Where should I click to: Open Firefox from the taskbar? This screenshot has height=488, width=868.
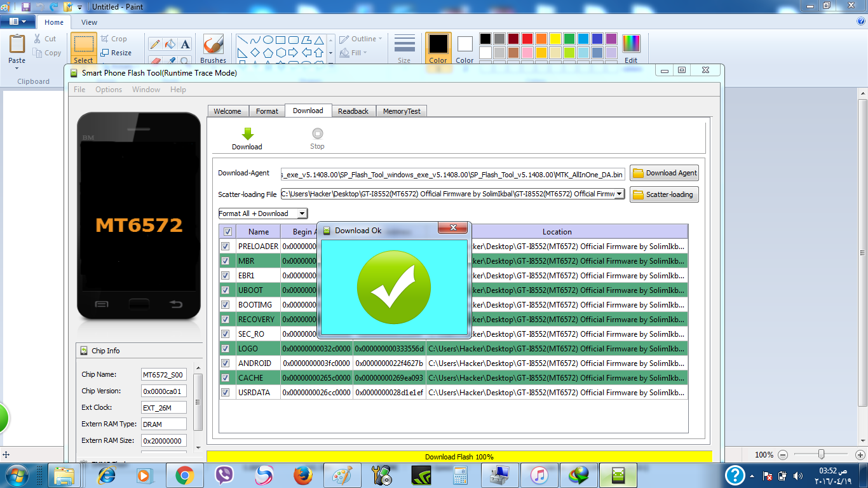click(303, 475)
